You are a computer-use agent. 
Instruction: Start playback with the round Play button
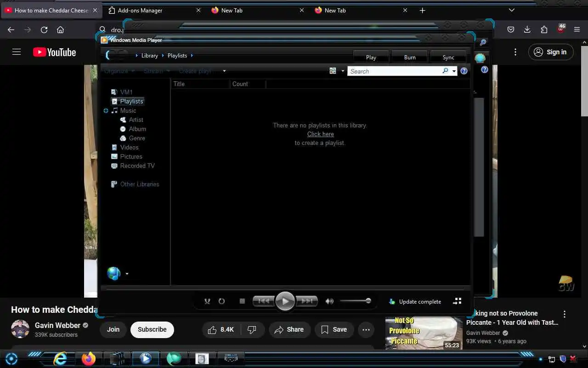pos(285,301)
